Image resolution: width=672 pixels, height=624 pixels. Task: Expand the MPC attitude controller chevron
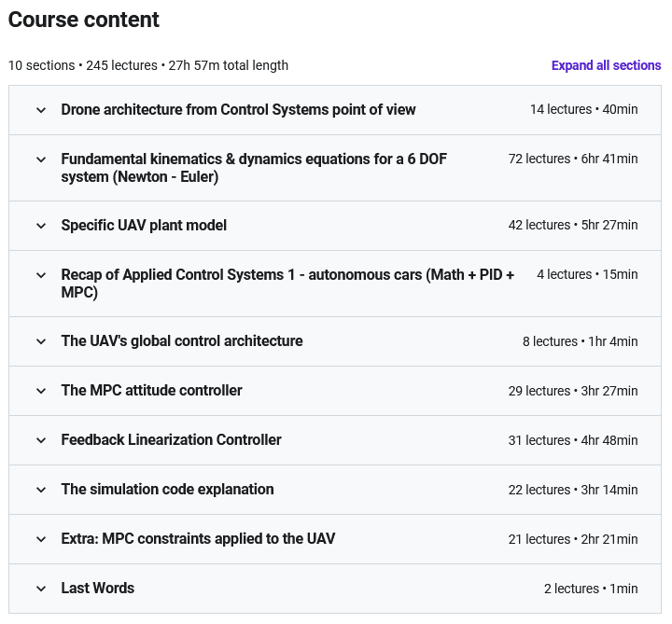click(41, 391)
